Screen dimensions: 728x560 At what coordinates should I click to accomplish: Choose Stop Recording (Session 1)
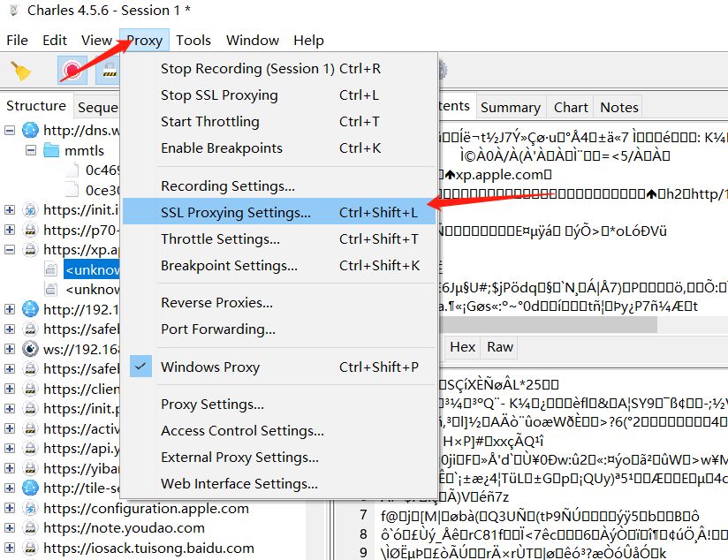[x=278, y=69]
